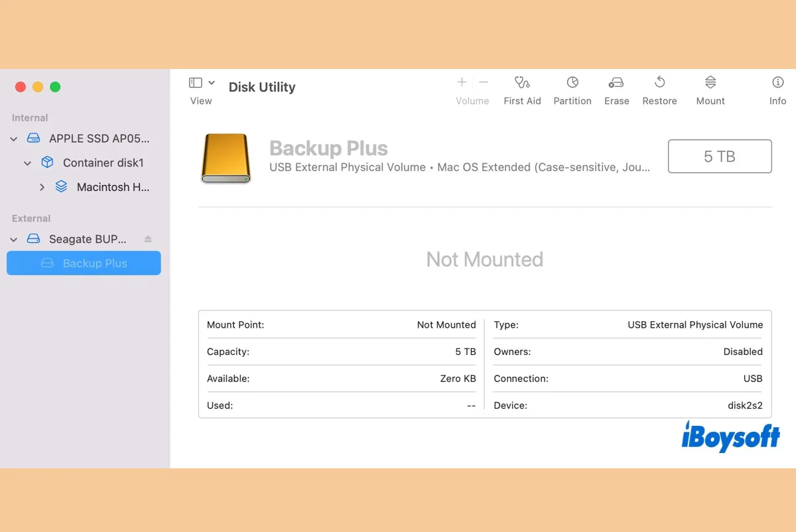This screenshot has height=532, width=796.
Task: Click the Erase toolbar label
Action: click(x=616, y=101)
